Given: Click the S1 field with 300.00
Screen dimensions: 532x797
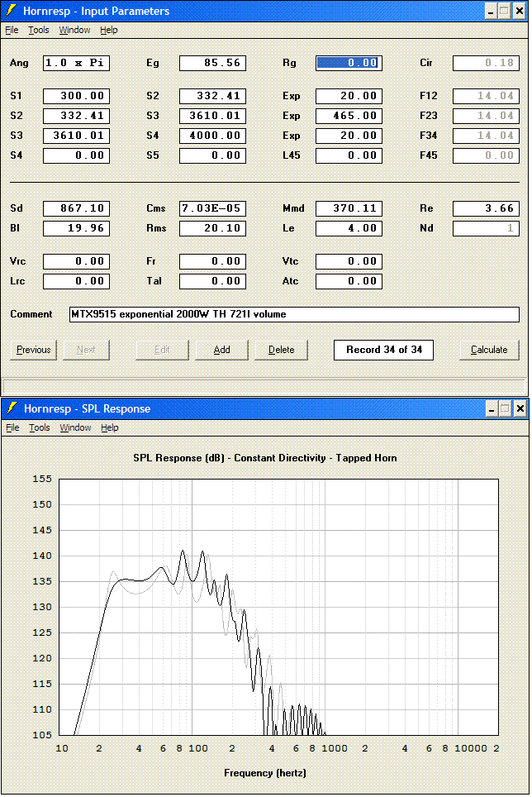Looking at the screenshot, I should (x=76, y=96).
